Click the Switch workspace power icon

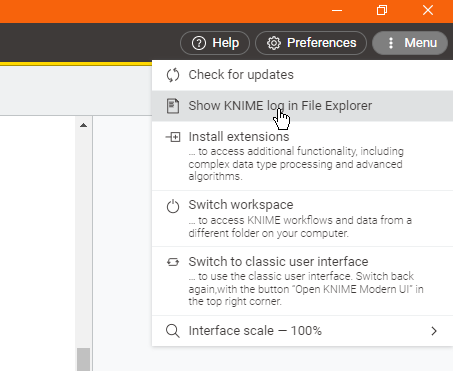173,206
